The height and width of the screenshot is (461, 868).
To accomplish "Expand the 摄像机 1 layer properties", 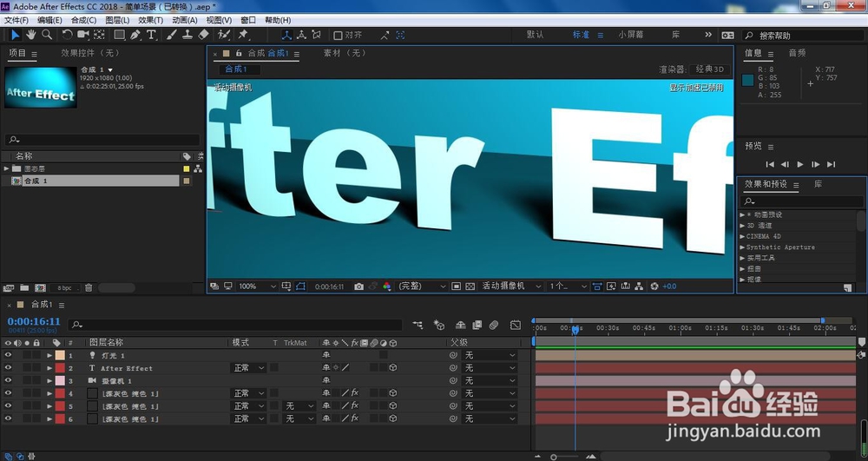I will pos(49,381).
